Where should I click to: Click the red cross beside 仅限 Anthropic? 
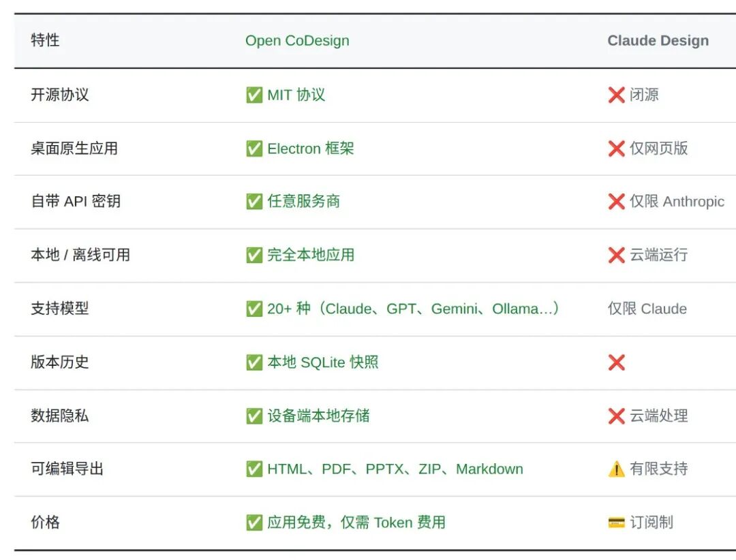616,202
